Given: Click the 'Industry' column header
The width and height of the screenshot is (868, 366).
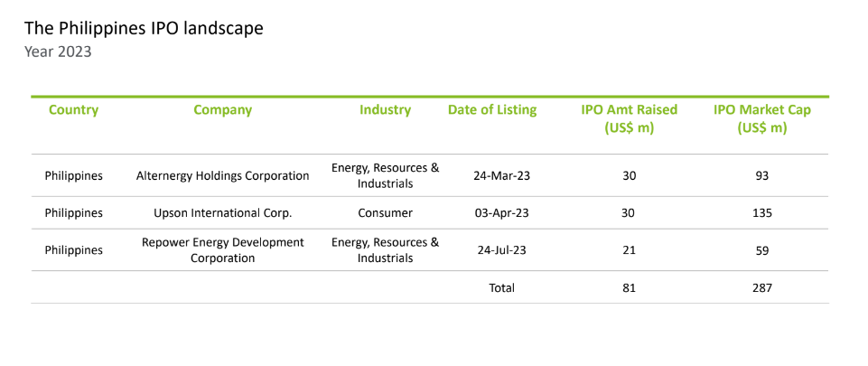Looking at the screenshot, I should pos(386,109).
